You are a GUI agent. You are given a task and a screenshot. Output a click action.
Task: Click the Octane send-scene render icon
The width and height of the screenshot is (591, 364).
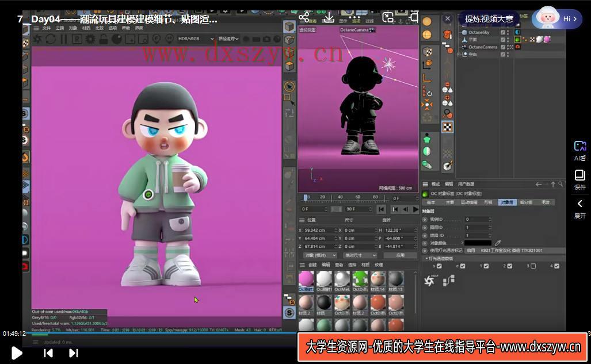pyautogui.click(x=37, y=39)
